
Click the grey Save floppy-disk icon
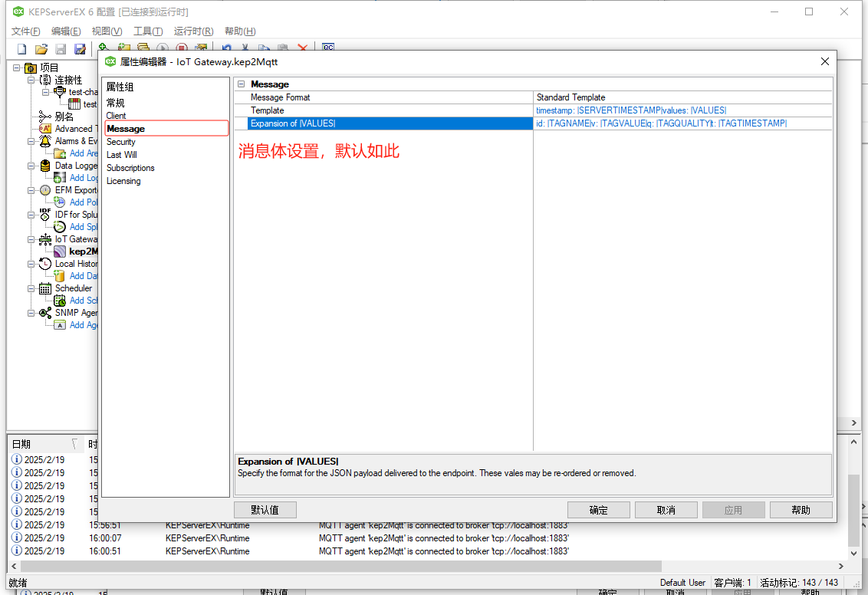click(x=61, y=49)
